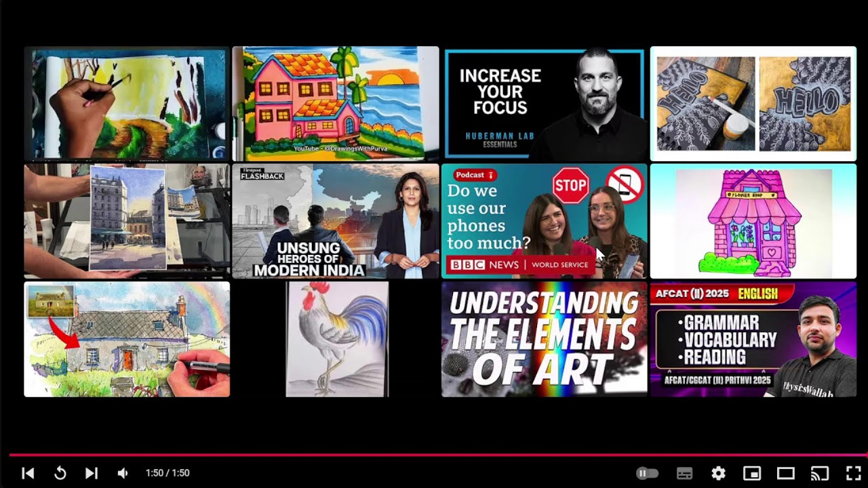This screenshot has width=868, height=488.
Task: Open Unsung Heroes of Modern India video
Action: click(x=336, y=221)
